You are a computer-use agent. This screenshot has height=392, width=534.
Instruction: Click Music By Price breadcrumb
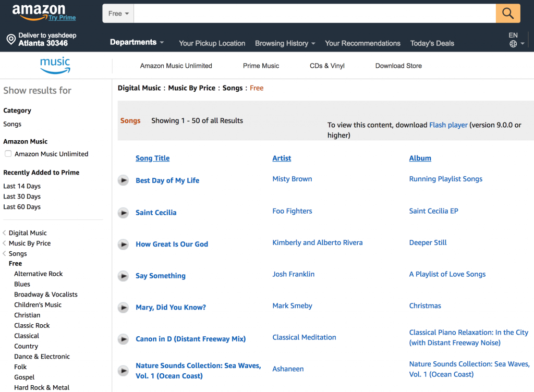(x=192, y=88)
